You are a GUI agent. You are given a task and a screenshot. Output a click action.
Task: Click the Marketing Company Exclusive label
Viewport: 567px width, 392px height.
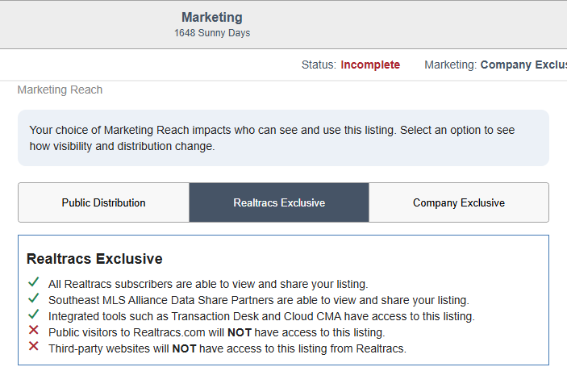tap(495, 65)
